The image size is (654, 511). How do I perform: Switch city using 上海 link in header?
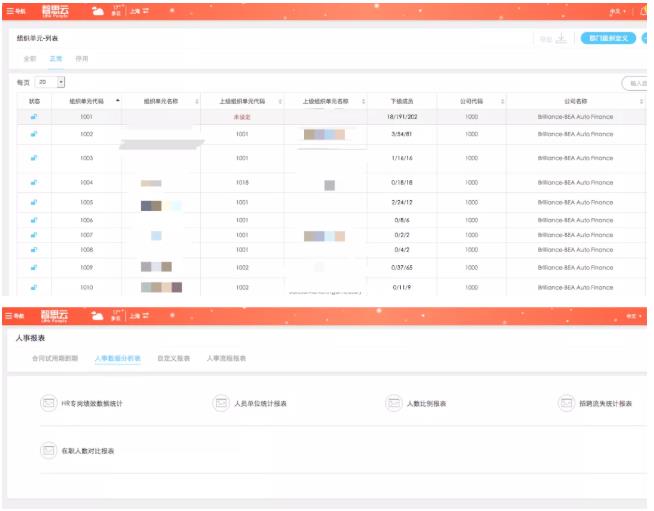point(139,11)
